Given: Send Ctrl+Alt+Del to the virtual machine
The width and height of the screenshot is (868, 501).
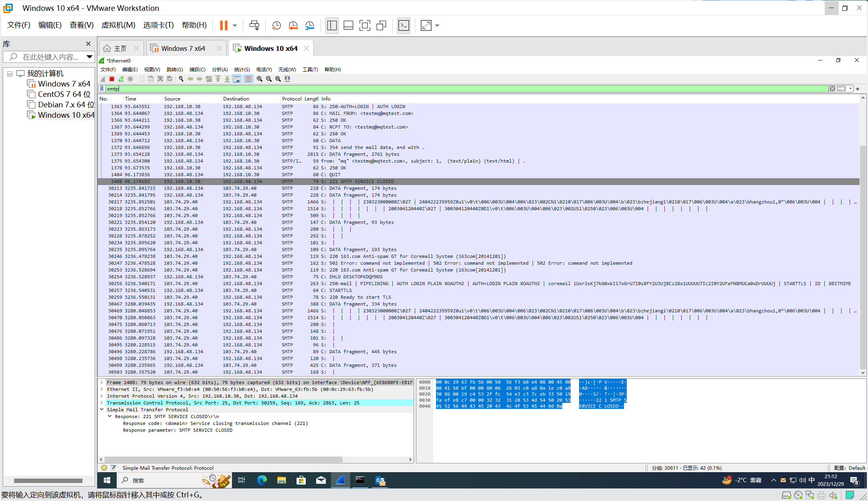Looking at the screenshot, I should coord(254,26).
